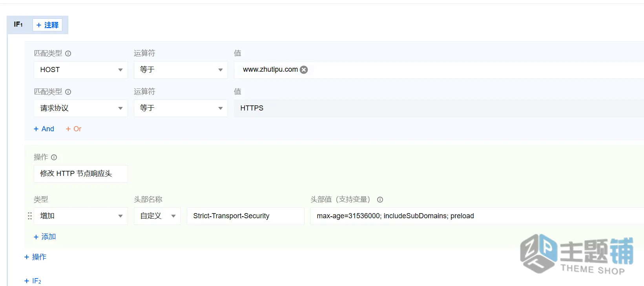Select the IF1 rule tab

click(18, 25)
